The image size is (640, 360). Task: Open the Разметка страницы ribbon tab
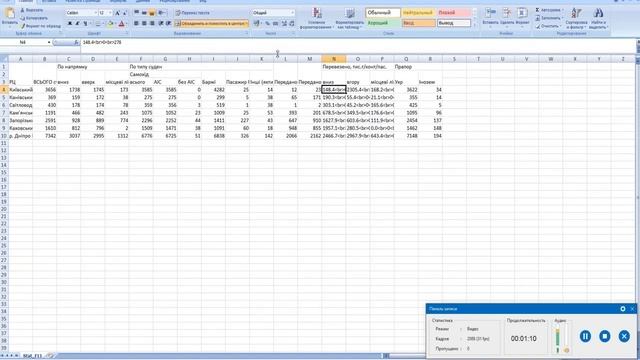click(x=83, y=1)
